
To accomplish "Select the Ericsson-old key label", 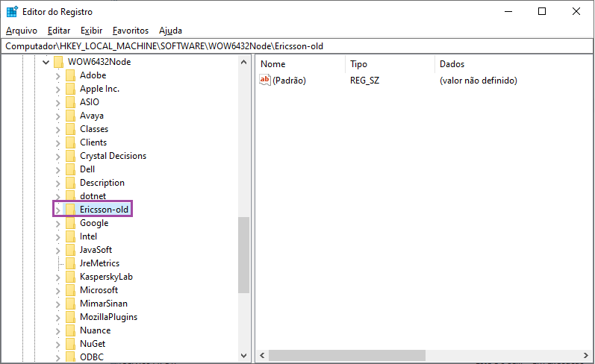I will pos(104,210).
